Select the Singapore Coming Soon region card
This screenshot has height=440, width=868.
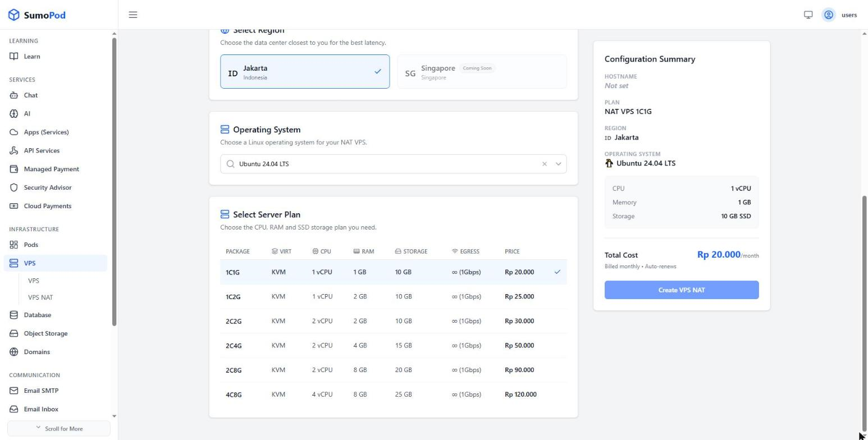(482, 72)
